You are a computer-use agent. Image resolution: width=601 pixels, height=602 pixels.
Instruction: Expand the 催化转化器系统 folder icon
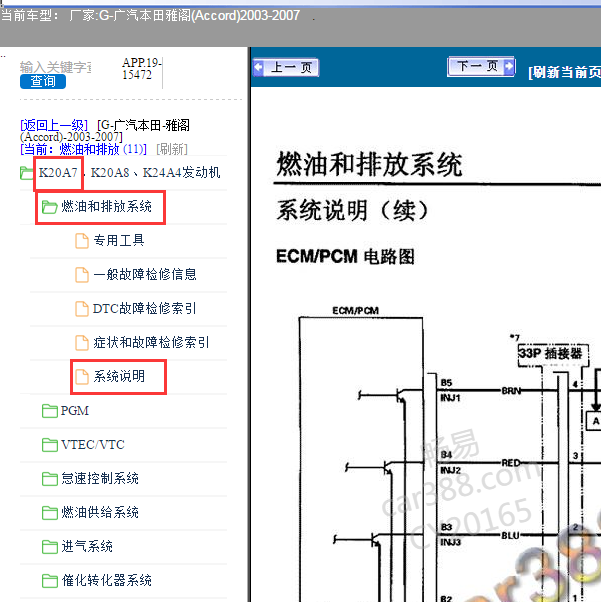click(50, 580)
